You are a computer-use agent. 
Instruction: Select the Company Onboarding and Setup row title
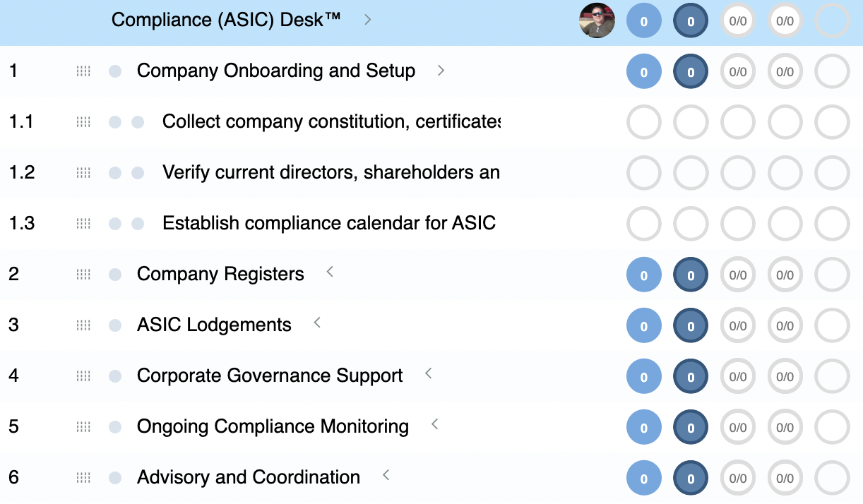click(x=277, y=71)
